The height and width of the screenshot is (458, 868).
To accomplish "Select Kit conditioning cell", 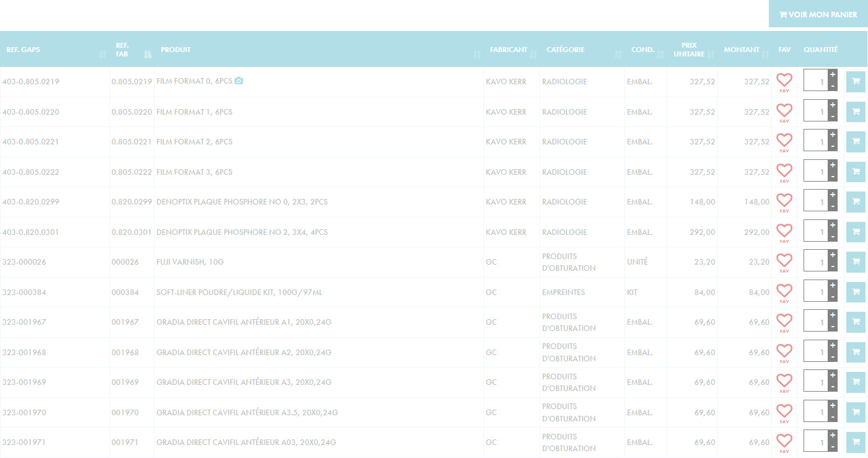I will [x=632, y=293].
